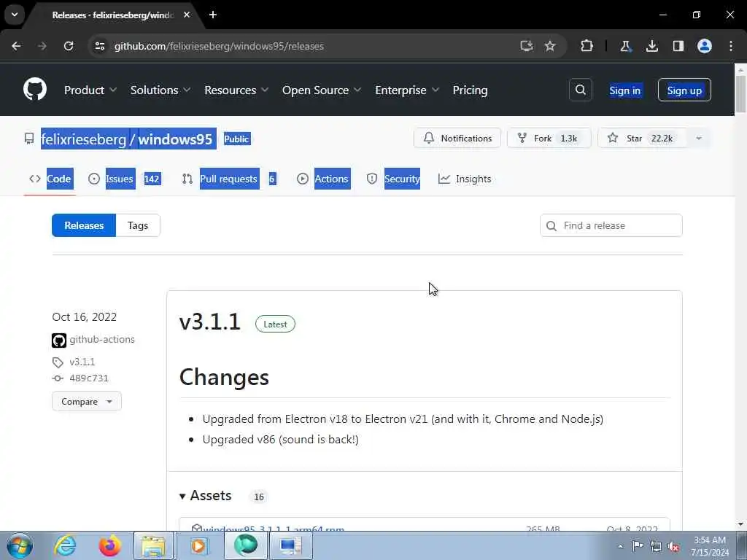Click the browser address bar URL

(x=219, y=46)
